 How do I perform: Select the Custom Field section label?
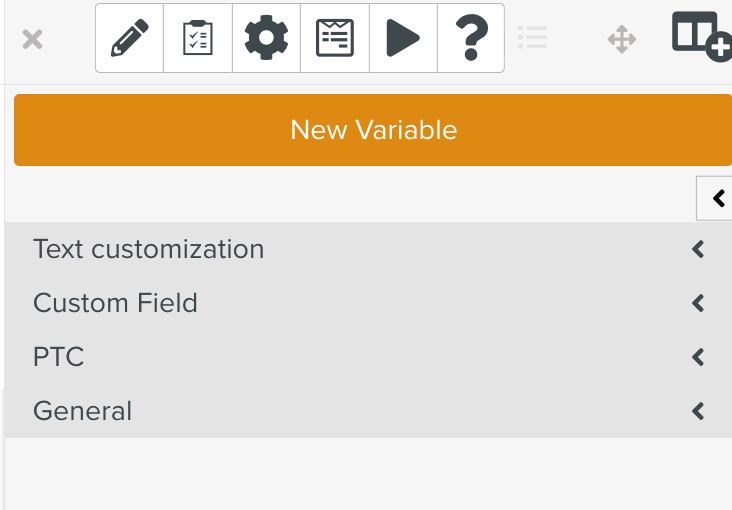pos(115,303)
